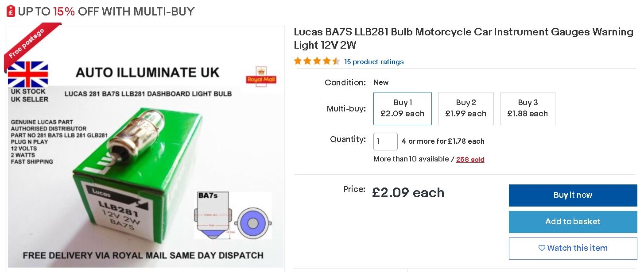The width and height of the screenshot is (644, 272).
Task: Click the heart icon to watch item
Action: coord(542,248)
